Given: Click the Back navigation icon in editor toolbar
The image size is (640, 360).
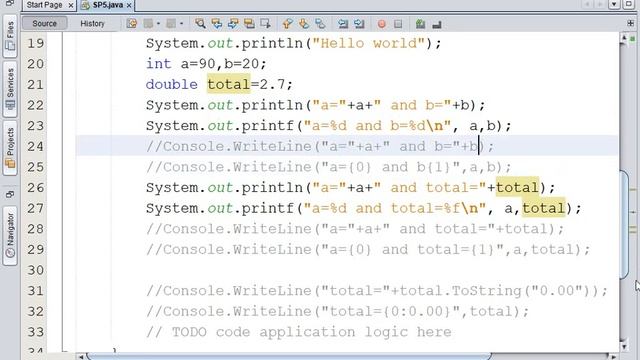Looking at the screenshot, I should pyautogui.click(x=148, y=24).
